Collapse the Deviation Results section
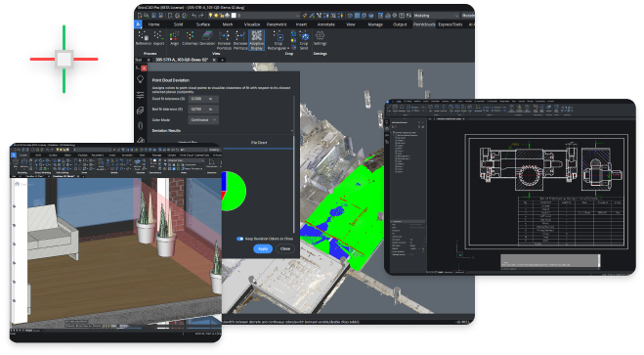The image size is (644, 355). (x=292, y=131)
